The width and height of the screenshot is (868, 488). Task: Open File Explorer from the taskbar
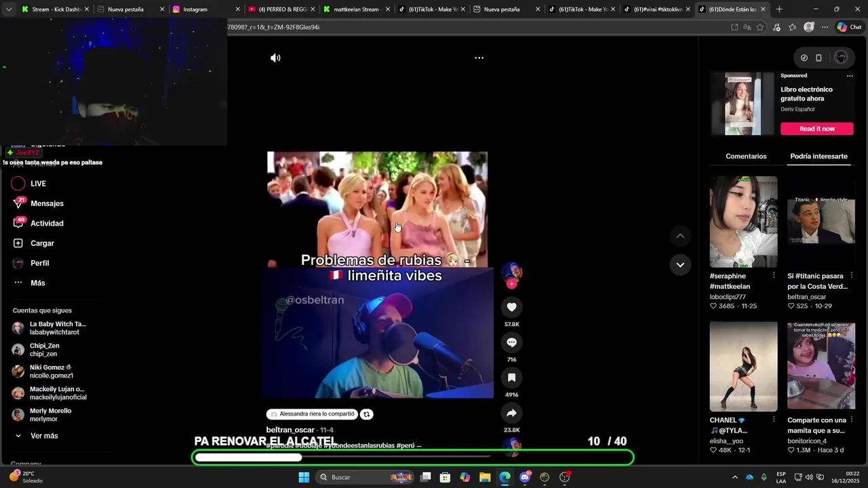pos(485,477)
